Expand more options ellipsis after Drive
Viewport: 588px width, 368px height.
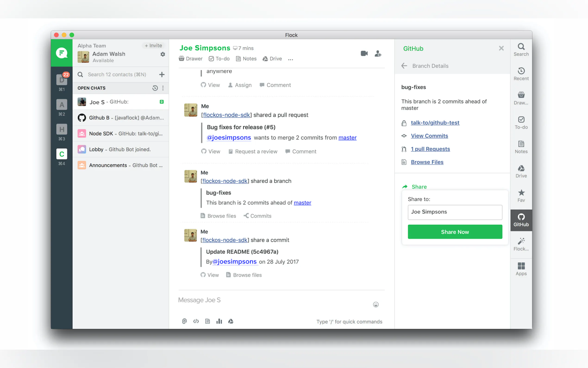click(291, 59)
